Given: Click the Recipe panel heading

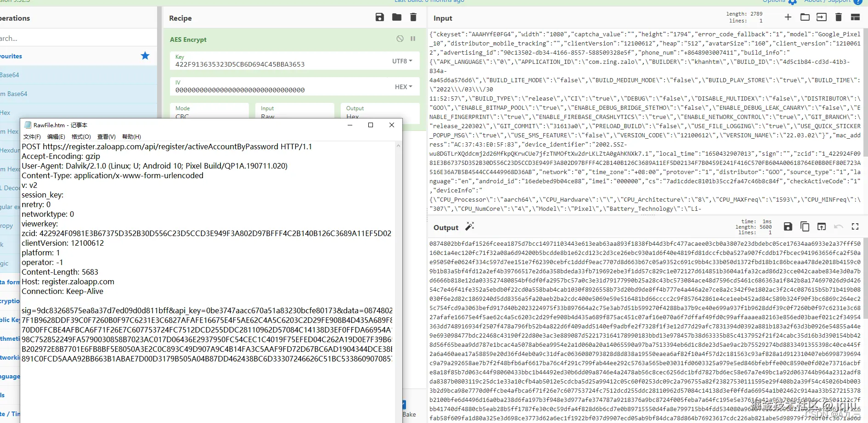Looking at the screenshot, I should tap(180, 18).
